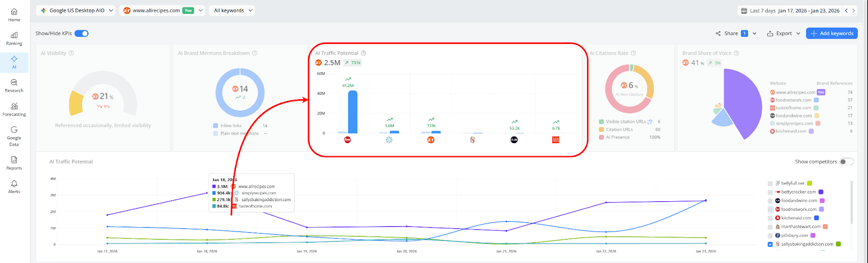Open the Export dropdown
This screenshot has width=868, height=263.
783,34
